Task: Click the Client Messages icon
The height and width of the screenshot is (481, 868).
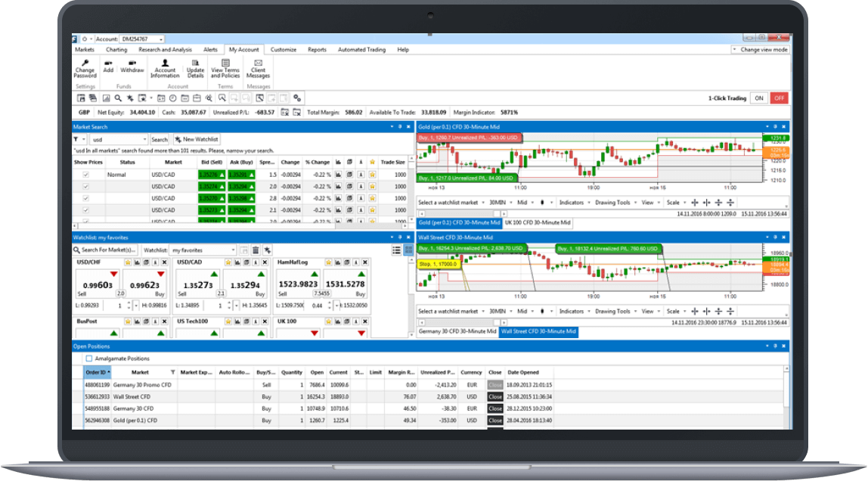Action: (x=259, y=68)
